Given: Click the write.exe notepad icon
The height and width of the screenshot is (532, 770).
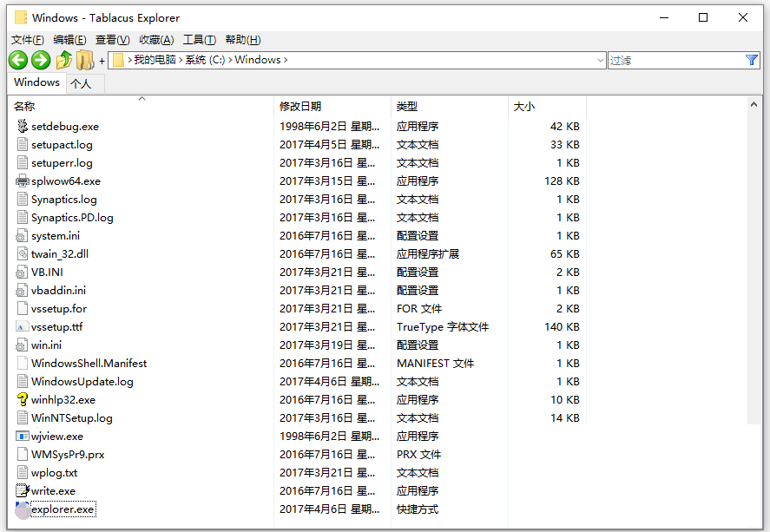Looking at the screenshot, I should coord(23,491).
